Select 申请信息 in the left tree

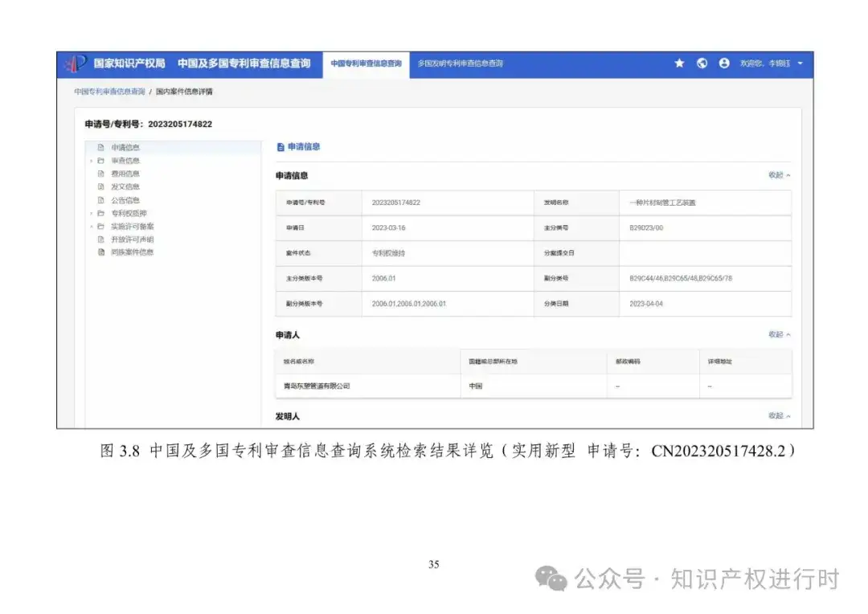click(x=125, y=147)
